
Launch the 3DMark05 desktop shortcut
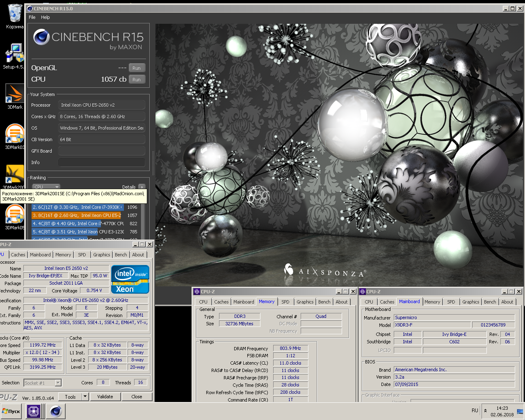15,217
